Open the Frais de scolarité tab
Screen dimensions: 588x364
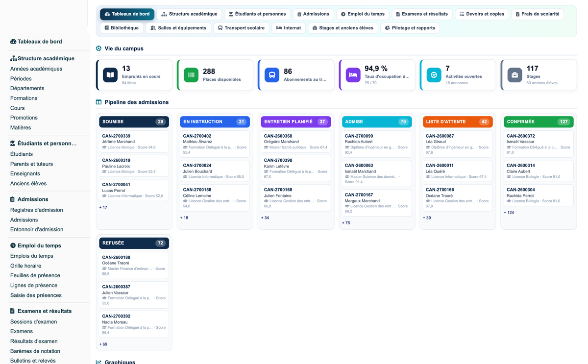click(538, 14)
